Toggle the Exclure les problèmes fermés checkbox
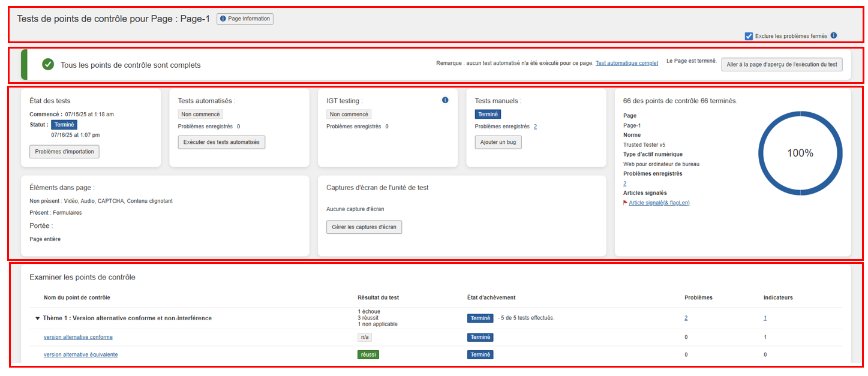 (749, 36)
